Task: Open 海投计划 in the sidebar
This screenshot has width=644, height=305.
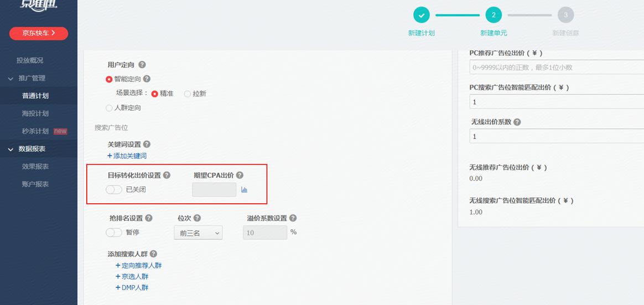Action: (x=35, y=113)
